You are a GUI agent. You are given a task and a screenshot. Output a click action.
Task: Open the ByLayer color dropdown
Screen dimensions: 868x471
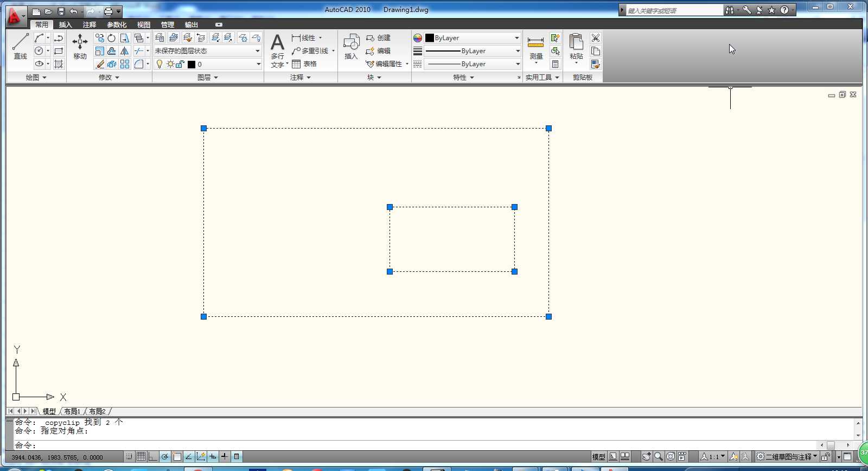(472, 38)
